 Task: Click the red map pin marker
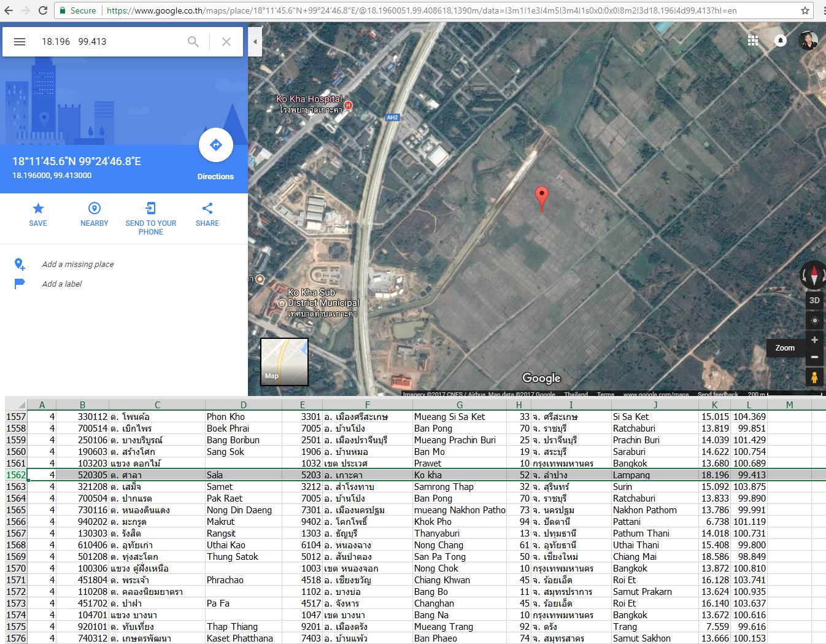[542, 199]
